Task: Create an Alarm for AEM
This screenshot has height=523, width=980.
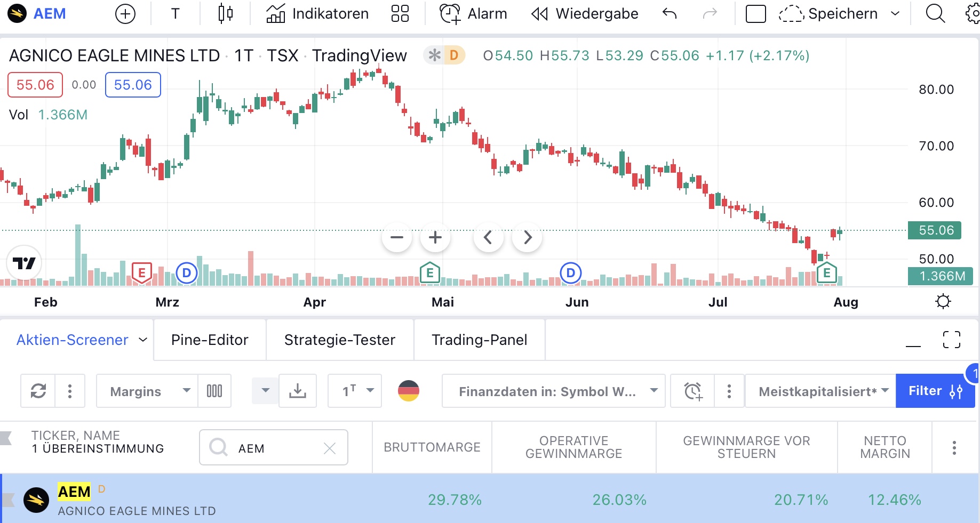Action: [x=473, y=14]
